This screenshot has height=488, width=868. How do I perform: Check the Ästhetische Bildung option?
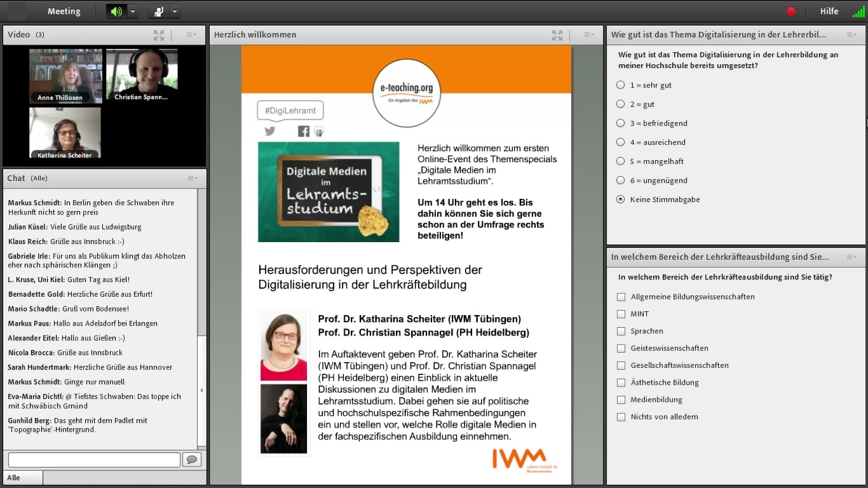(x=621, y=383)
